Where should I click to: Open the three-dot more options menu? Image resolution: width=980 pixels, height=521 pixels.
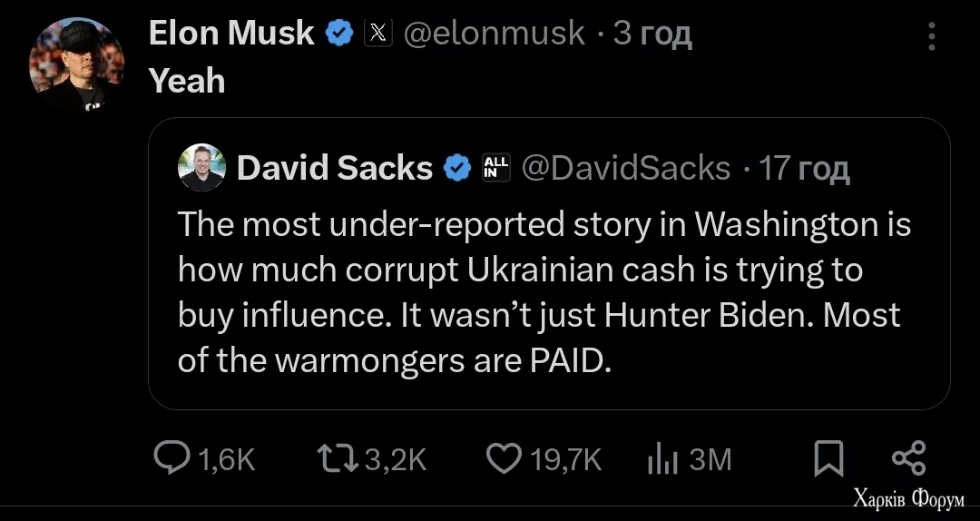point(932,35)
